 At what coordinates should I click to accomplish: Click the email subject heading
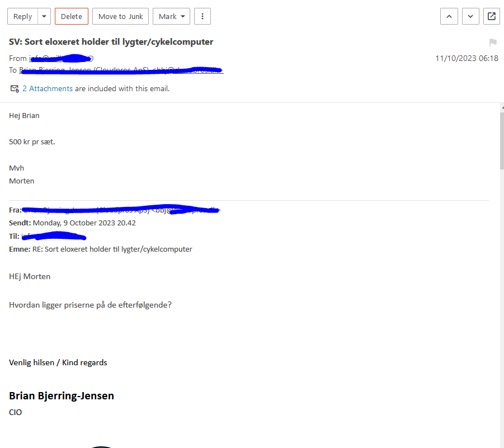[x=111, y=42]
